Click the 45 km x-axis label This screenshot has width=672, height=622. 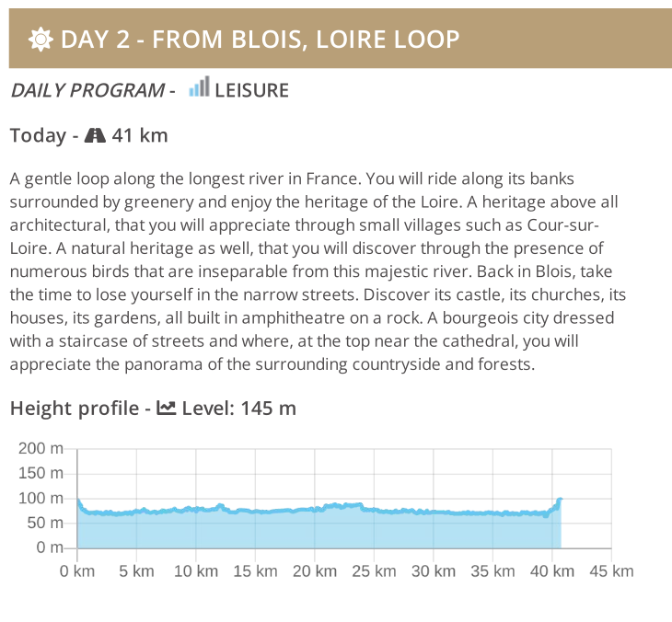point(611,571)
